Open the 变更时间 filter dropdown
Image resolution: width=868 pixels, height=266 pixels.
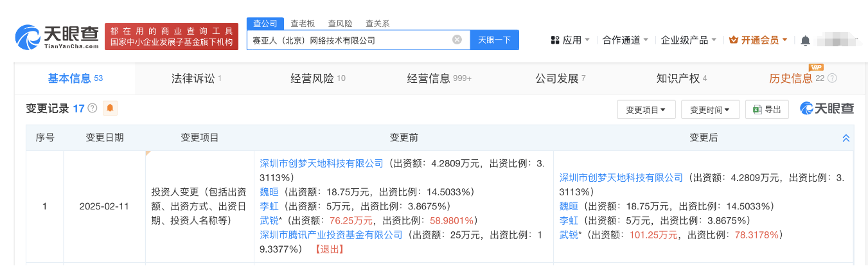pos(710,110)
